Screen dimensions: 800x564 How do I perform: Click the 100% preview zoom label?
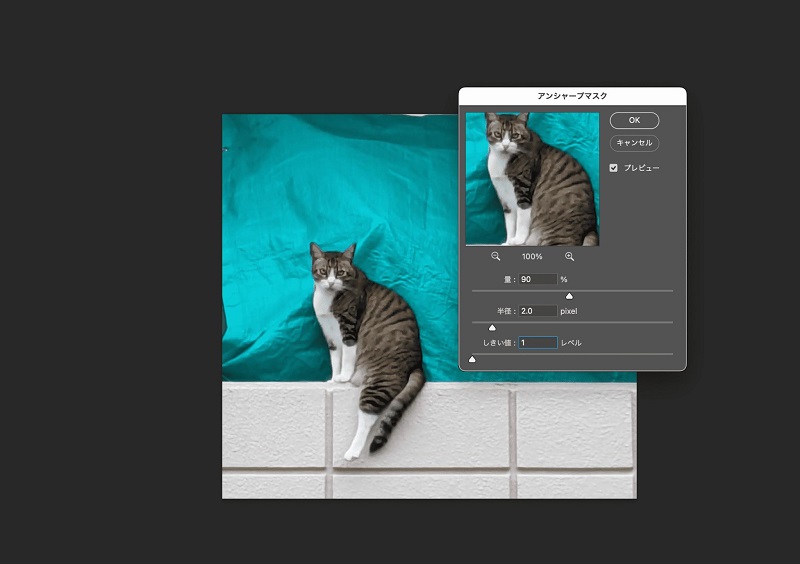tap(532, 257)
